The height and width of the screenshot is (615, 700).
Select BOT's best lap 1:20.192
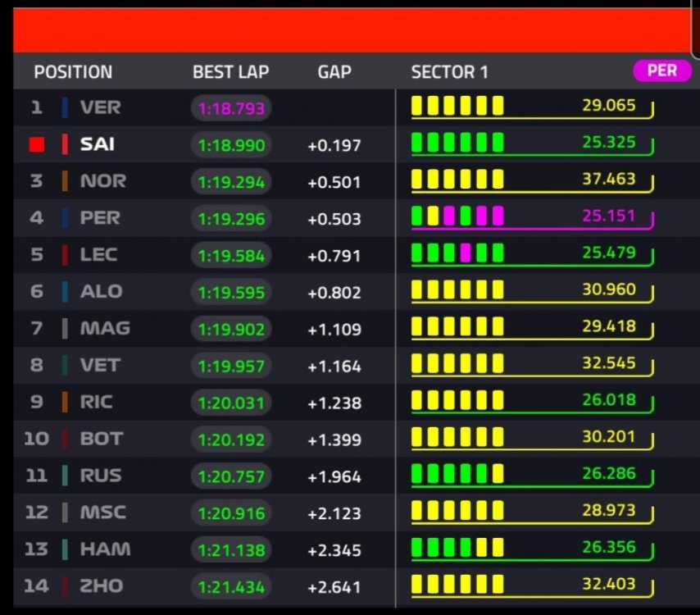tap(231, 440)
